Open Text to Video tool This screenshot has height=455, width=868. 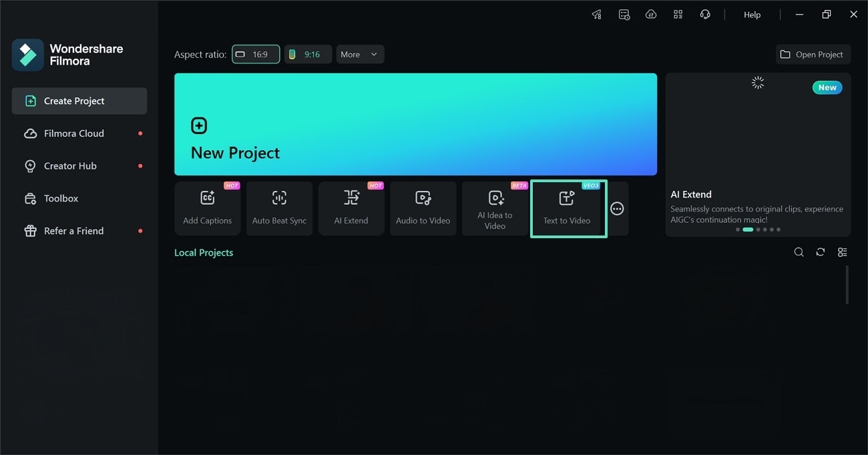point(568,208)
